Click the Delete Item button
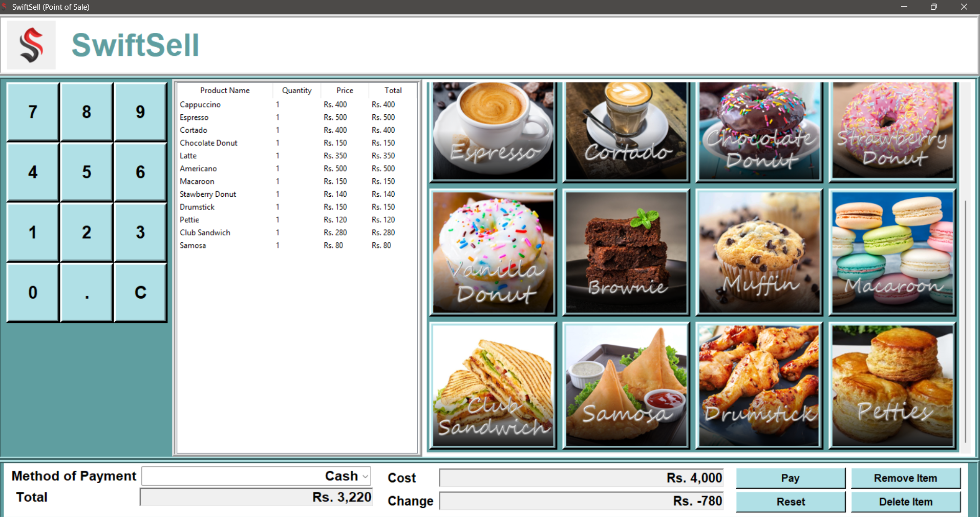Image resolution: width=980 pixels, height=517 pixels. [905, 502]
